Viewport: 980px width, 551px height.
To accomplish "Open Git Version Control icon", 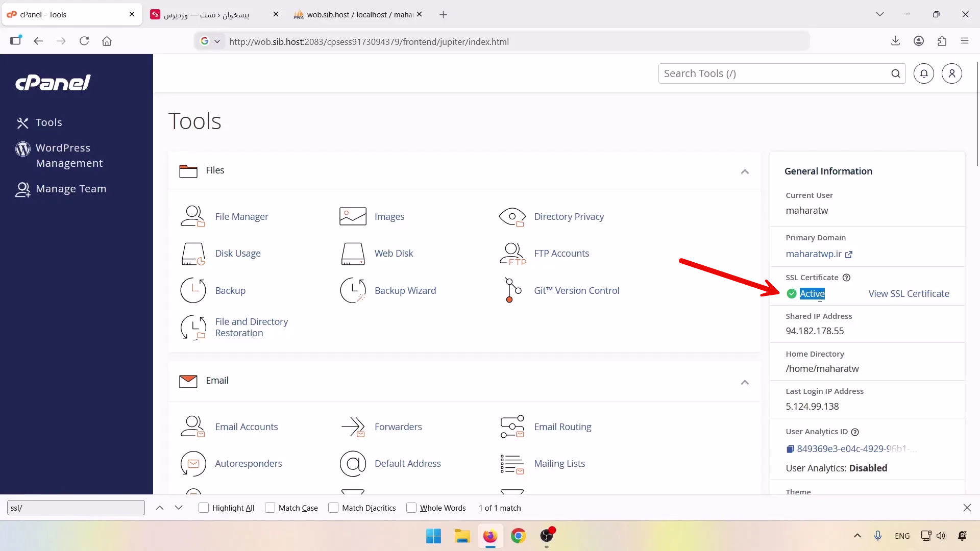I will point(512,290).
